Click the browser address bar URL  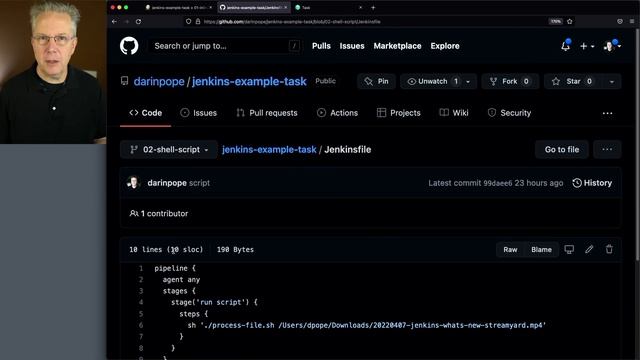tap(292, 22)
